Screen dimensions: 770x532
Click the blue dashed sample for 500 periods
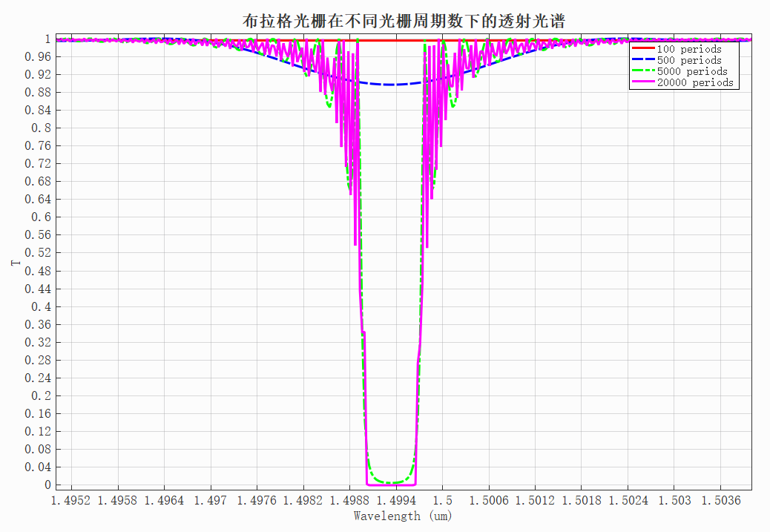(643, 61)
